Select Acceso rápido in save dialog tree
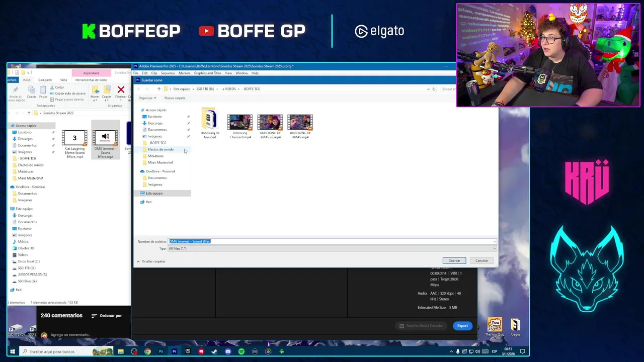The height and width of the screenshot is (362, 644). pyautogui.click(x=155, y=110)
